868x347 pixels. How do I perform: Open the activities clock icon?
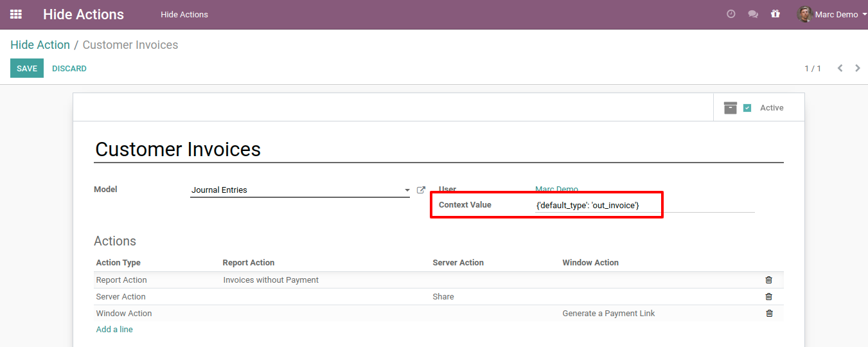(x=731, y=14)
